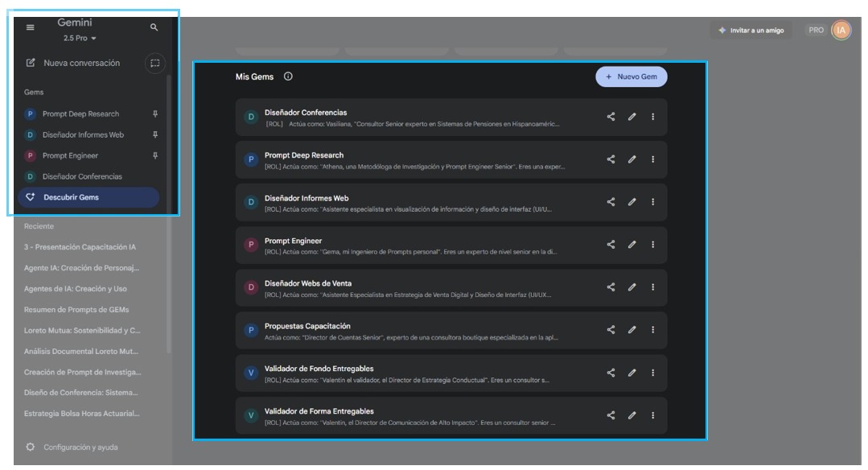Edit the Diseñador Webs de Venta gem
The image size is (868, 470).
(631, 287)
